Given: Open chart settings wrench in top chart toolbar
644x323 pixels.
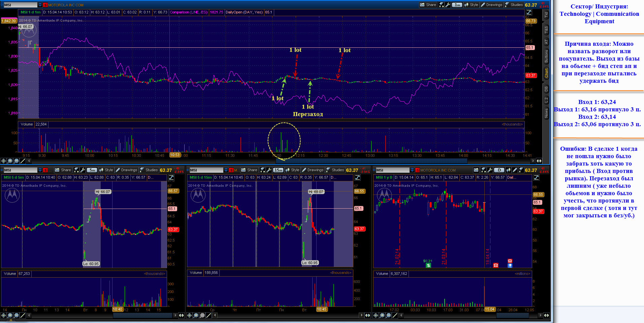Looking at the screenshot, I should [448, 5].
